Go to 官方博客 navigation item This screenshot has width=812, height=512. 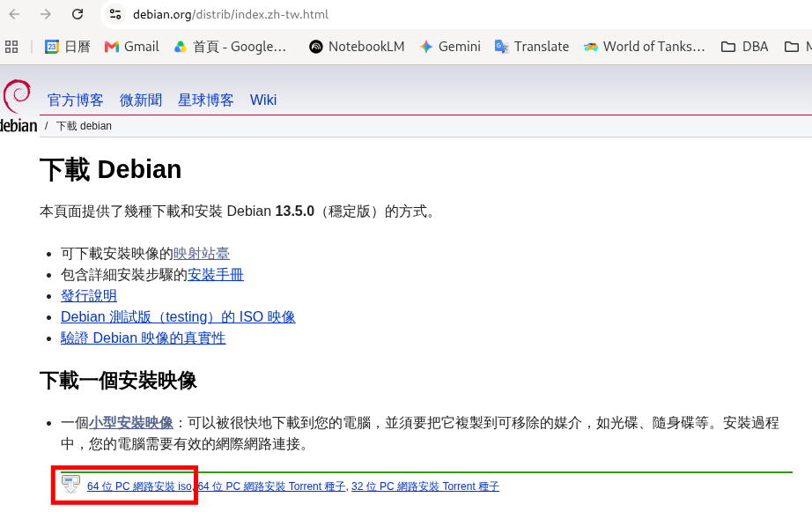point(76,100)
